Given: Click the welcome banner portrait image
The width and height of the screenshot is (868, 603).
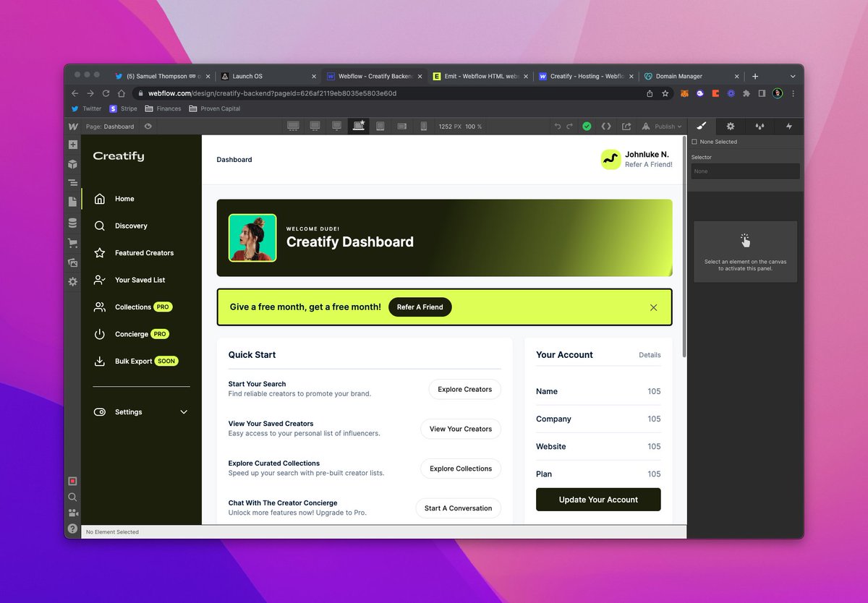Looking at the screenshot, I should (x=252, y=238).
